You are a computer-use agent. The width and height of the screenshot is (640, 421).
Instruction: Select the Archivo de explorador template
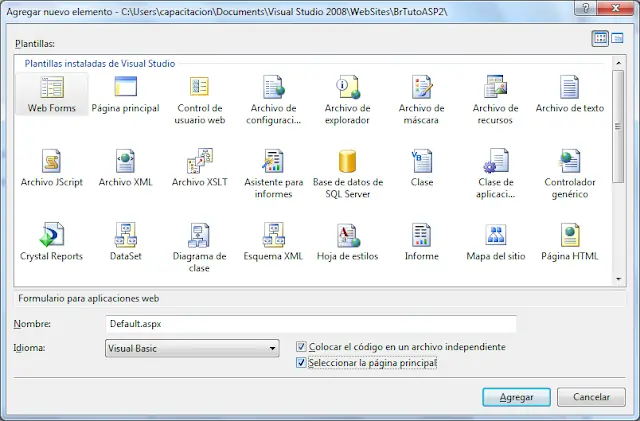(x=347, y=100)
